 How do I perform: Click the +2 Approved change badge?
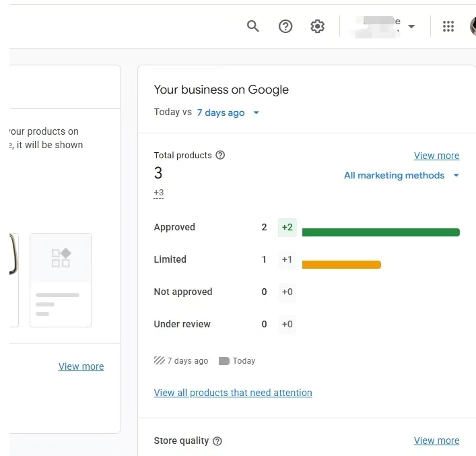[287, 227]
